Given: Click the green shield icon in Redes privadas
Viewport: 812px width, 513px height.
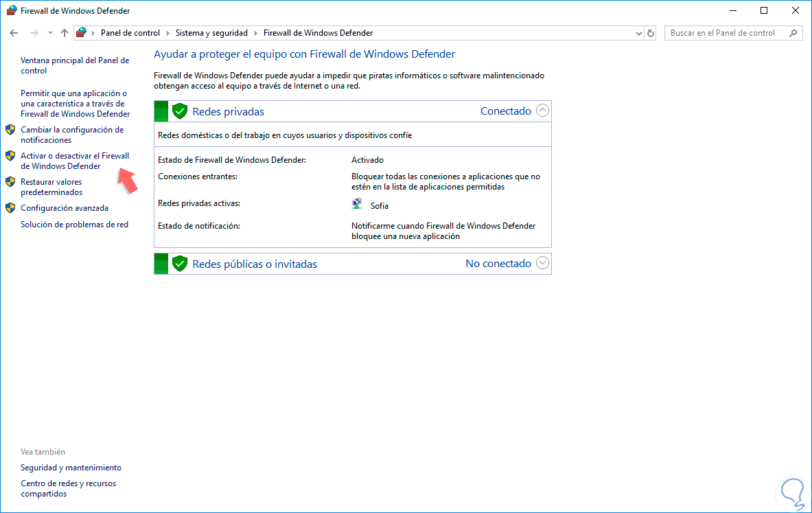Looking at the screenshot, I should click(x=180, y=111).
